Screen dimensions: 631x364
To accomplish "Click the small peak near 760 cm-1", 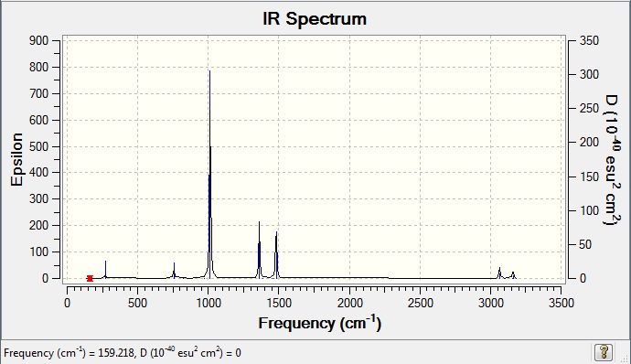I will [175, 270].
